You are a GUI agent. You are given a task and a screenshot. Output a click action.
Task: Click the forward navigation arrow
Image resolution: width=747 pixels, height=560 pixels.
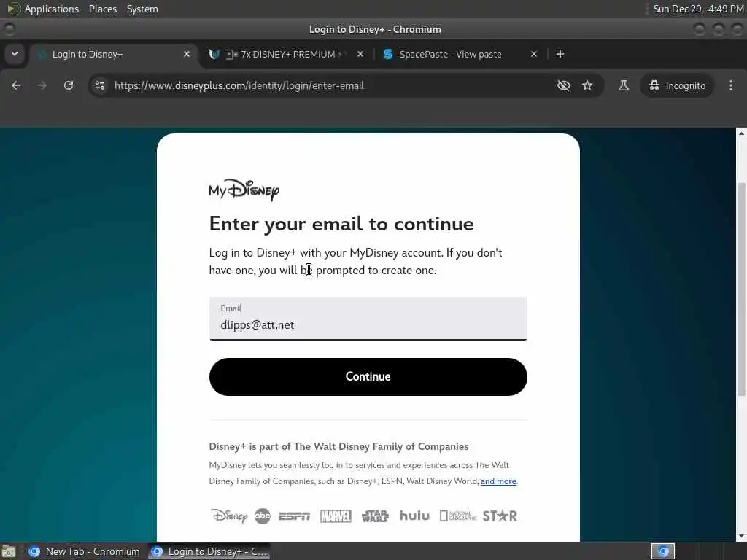[x=42, y=86]
